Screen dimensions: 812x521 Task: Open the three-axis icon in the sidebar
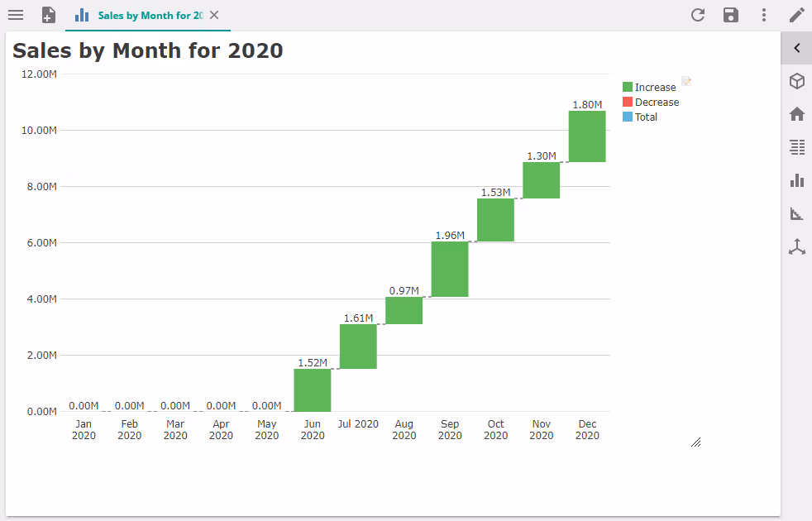pos(797,246)
